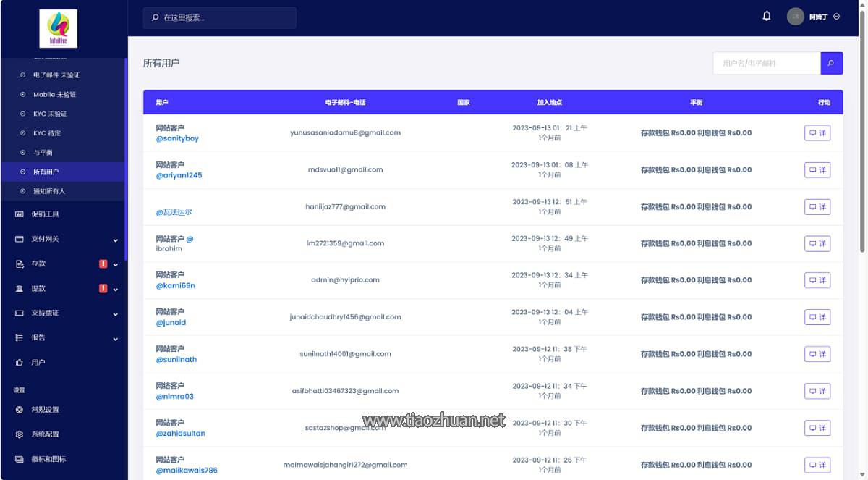The width and height of the screenshot is (868, 480).
Task: Open the @kami69n username link
Action: coord(176,285)
